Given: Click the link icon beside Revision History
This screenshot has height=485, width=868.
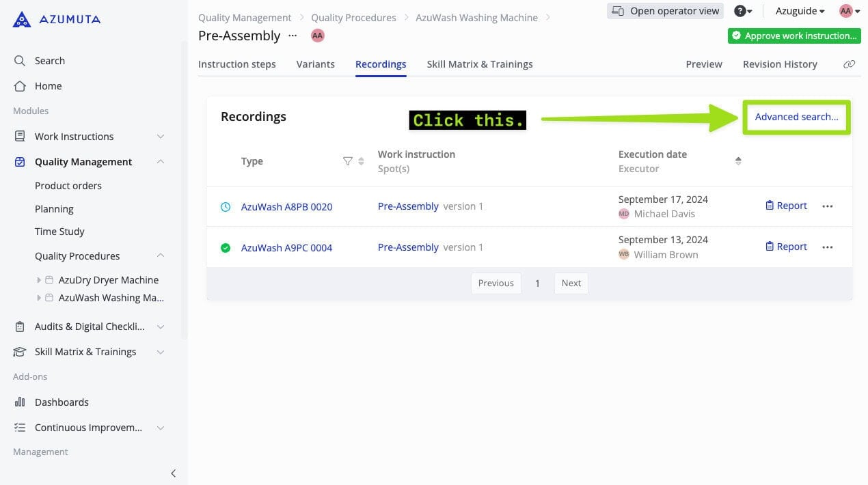Looking at the screenshot, I should (849, 64).
